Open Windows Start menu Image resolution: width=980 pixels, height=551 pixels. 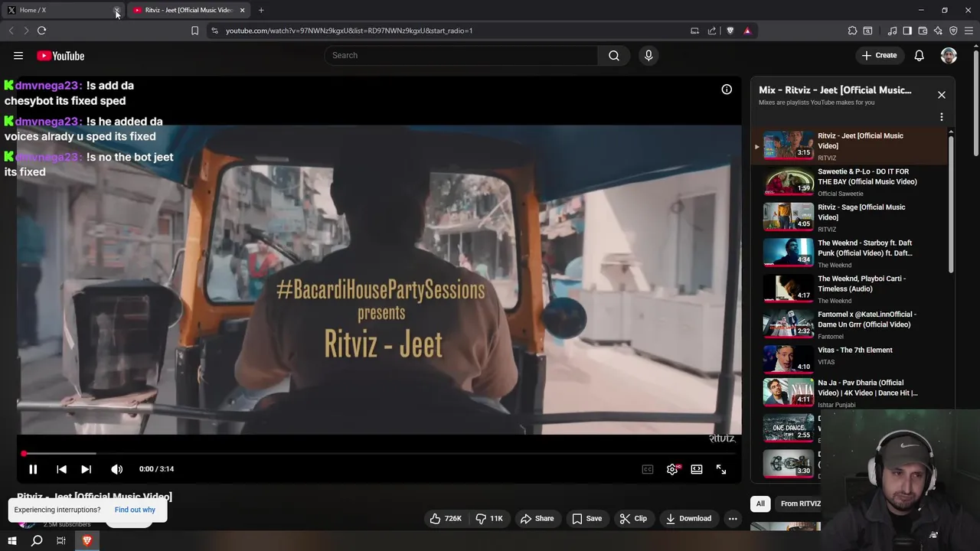point(11,540)
